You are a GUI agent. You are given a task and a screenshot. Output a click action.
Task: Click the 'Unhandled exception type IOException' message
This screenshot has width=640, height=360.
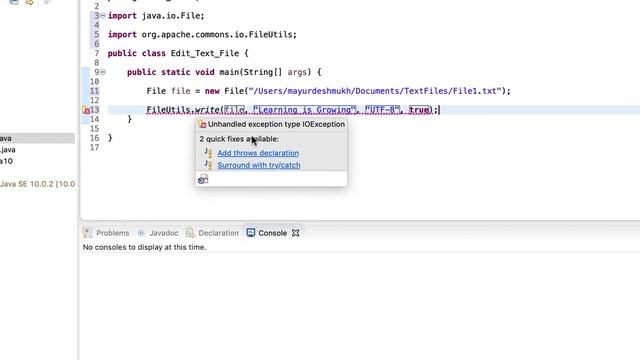(x=276, y=124)
